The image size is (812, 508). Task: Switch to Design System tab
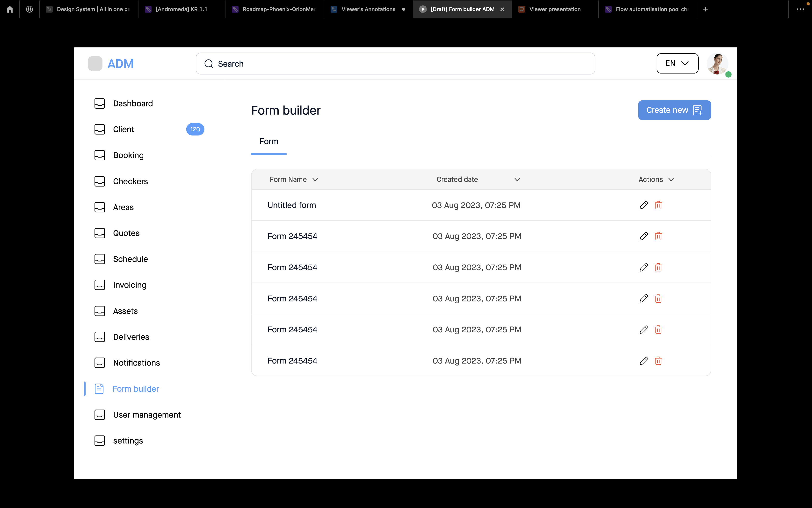pyautogui.click(x=89, y=9)
